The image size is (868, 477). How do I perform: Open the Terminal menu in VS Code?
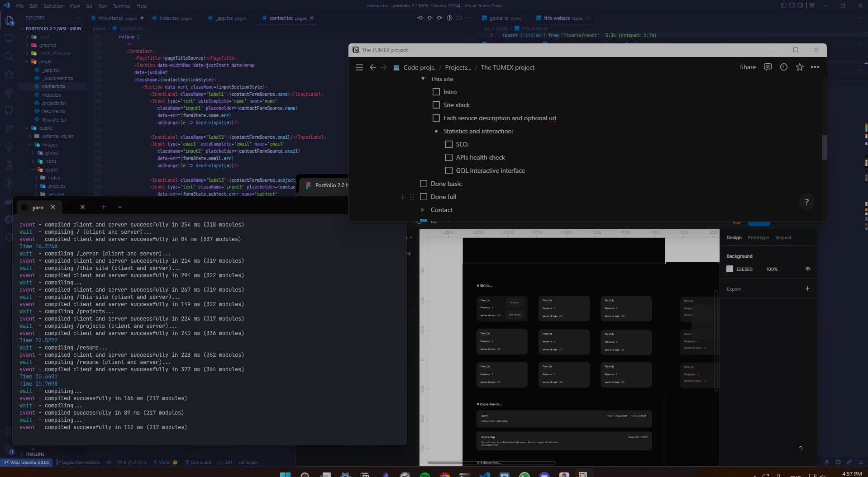click(x=121, y=6)
